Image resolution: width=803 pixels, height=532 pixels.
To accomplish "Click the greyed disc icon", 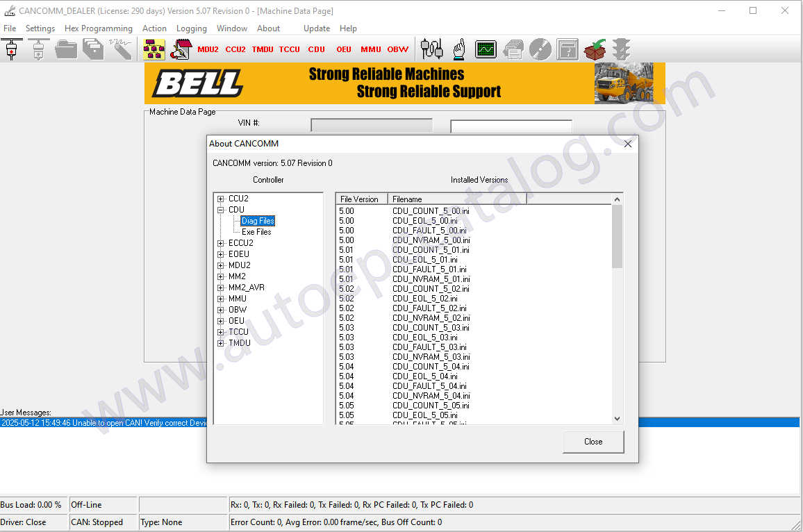I will [x=540, y=49].
